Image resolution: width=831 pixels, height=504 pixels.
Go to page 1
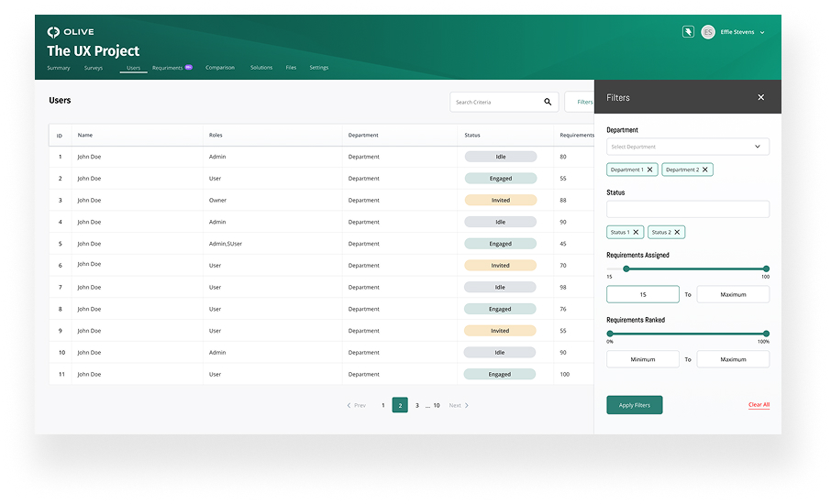(383, 406)
